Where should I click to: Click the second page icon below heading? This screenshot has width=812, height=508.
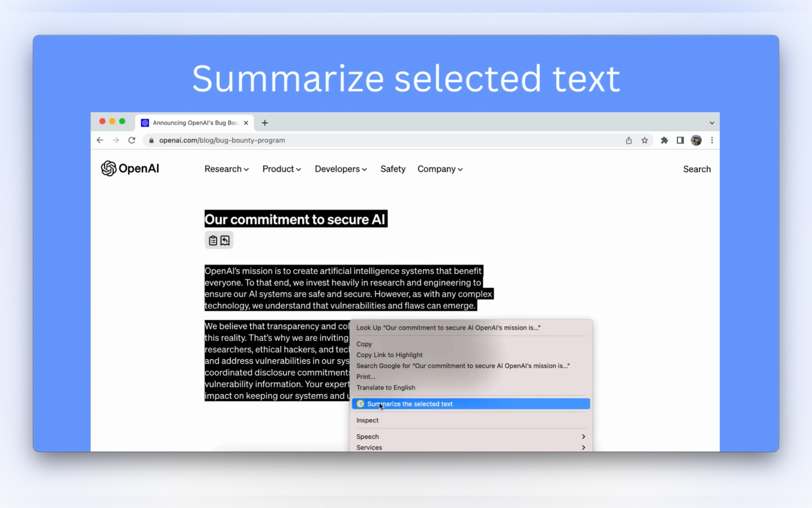225,241
